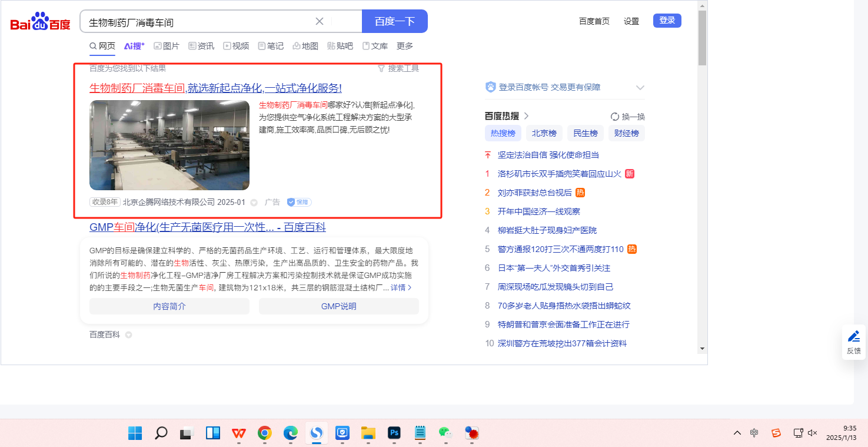The image size is (868, 447).
Task: Switch to the 图片 search tab
Action: tap(167, 46)
